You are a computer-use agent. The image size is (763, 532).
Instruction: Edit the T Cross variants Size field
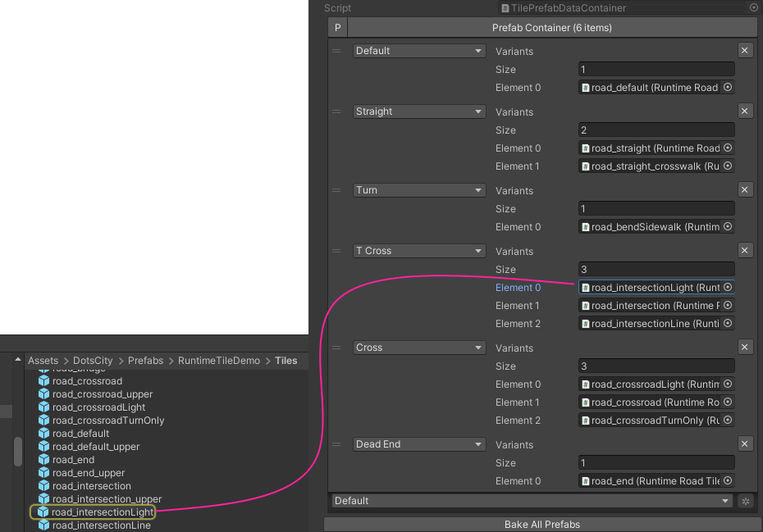coord(656,270)
